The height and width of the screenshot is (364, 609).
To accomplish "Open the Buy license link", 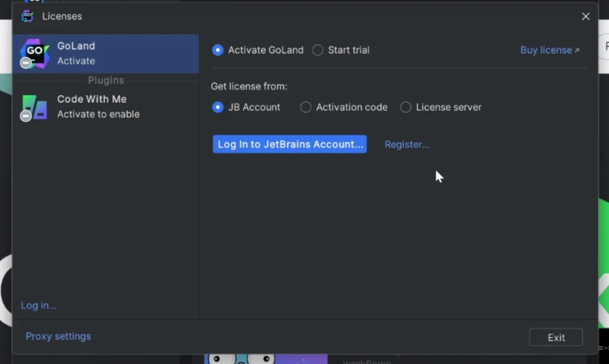I will click(x=545, y=50).
